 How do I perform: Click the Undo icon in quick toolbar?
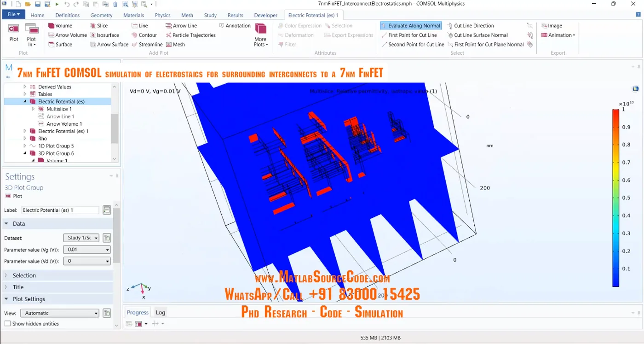(x=67, y=4)
